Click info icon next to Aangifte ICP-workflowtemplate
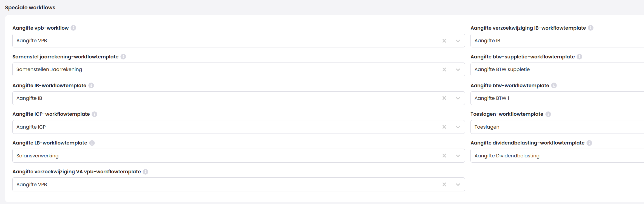This screenshot has height=204, width=644. point(95,114)
